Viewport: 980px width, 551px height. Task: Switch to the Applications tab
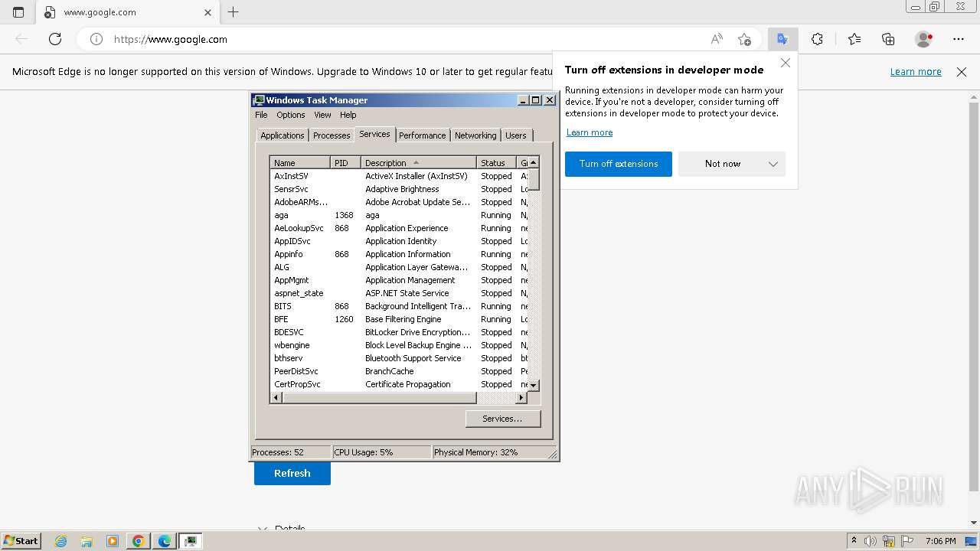point(283,135)
